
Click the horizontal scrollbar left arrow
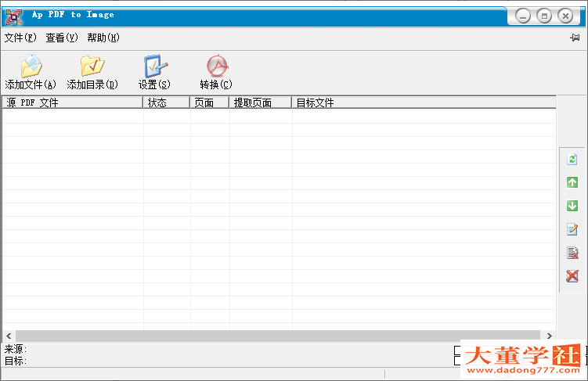pos(9,335)
